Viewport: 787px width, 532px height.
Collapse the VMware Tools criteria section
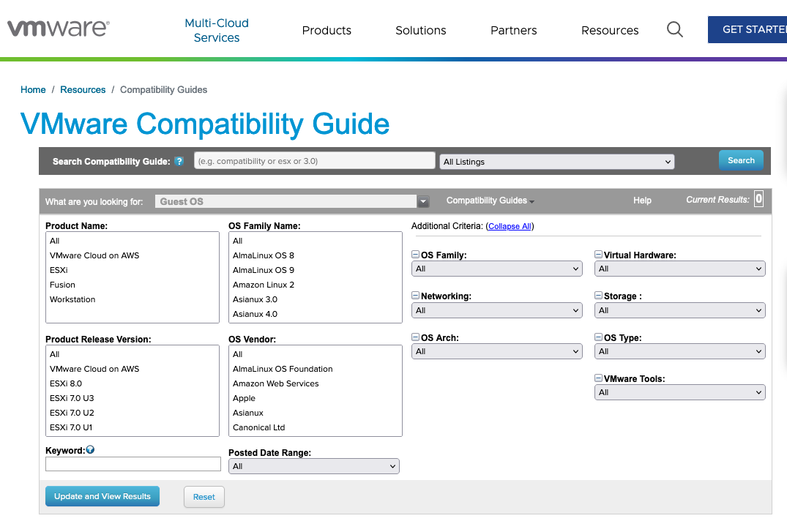point(598,378)
